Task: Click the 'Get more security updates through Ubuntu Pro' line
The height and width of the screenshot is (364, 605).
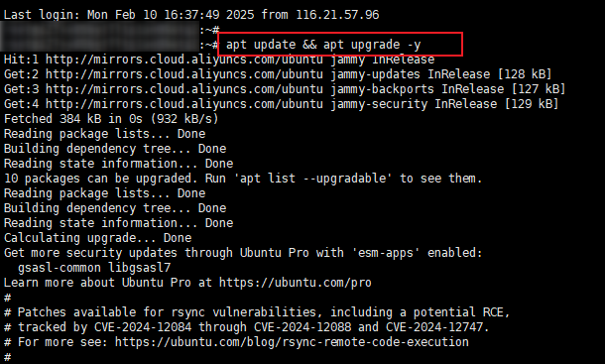Action: (243, 253)
